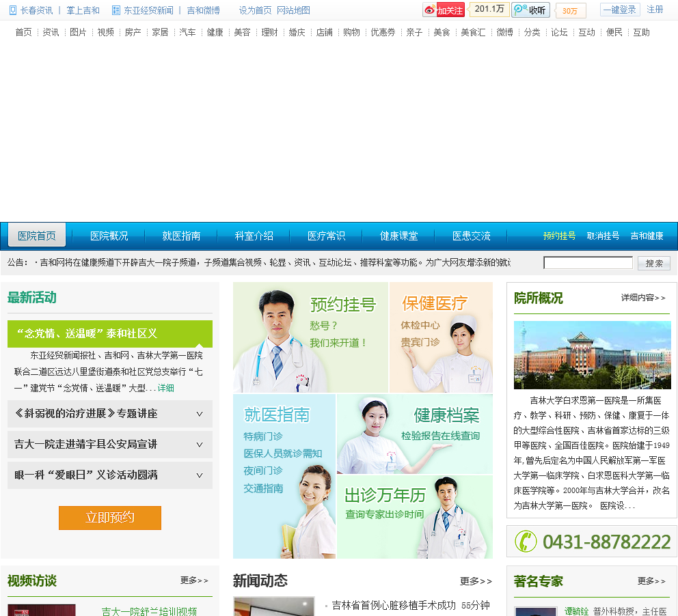Open 医保人员就诊需知 link

tap(283, 453)
